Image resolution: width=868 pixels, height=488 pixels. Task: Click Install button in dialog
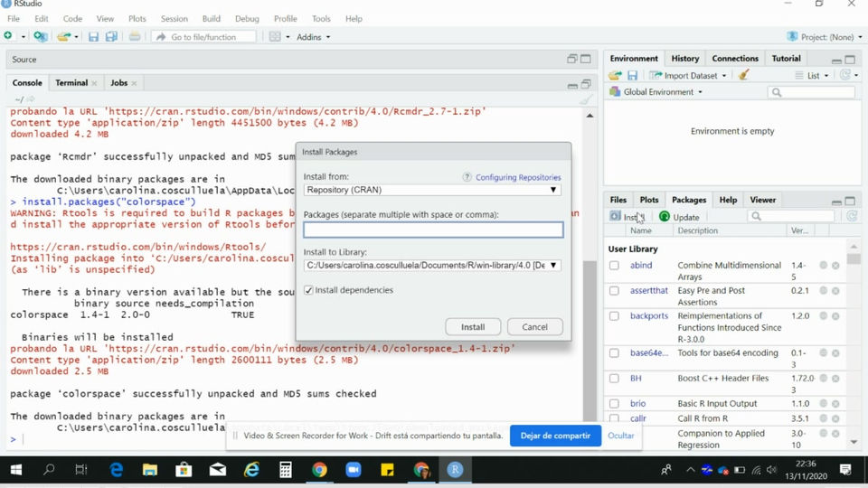(473, 327)
